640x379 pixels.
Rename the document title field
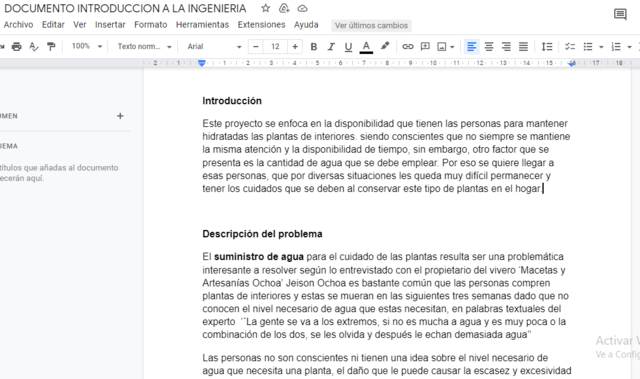coord(125,9)
